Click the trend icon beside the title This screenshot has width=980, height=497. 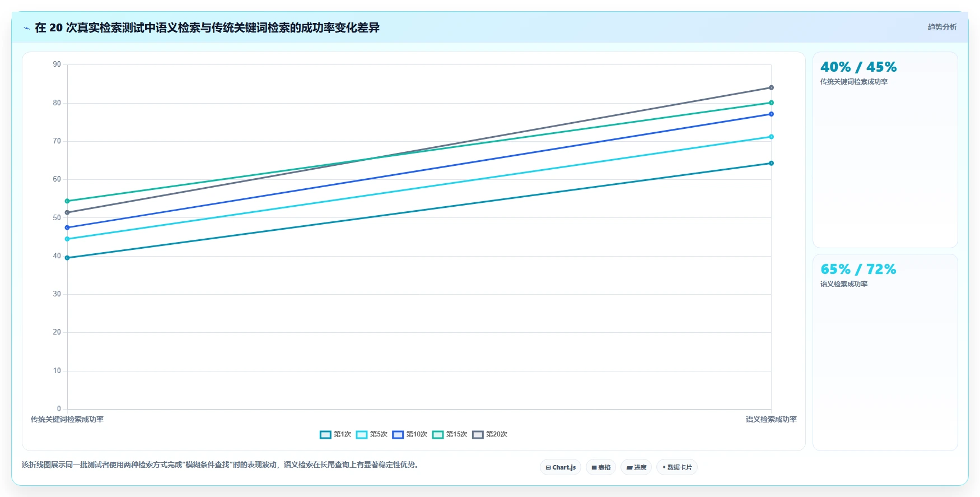pos(26,28)
